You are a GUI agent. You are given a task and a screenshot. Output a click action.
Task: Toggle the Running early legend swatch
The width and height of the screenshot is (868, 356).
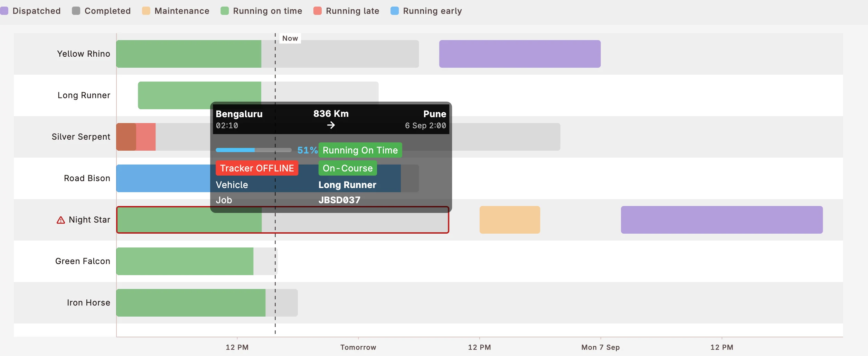click(395, 11)
